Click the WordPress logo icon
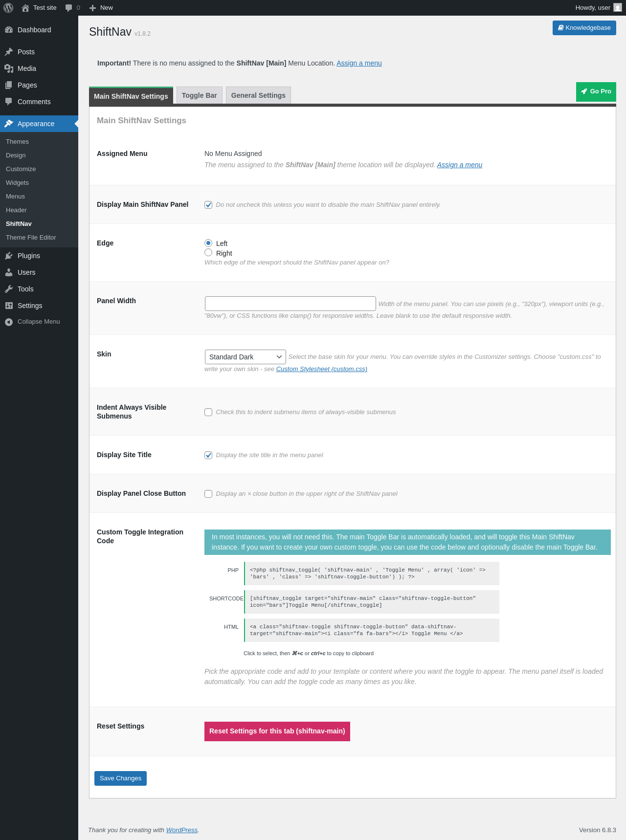 (8, 8)
